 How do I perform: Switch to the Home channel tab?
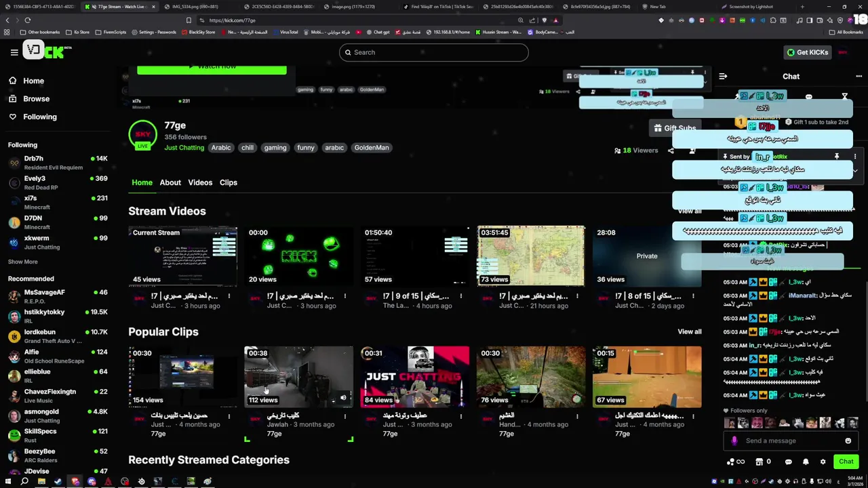[142, 182]
